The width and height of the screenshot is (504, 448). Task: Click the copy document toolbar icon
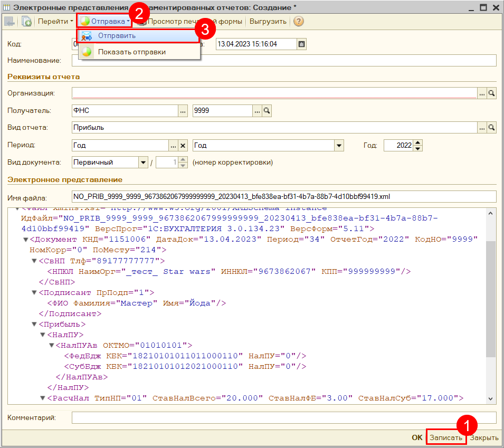(x=26, y=22)
